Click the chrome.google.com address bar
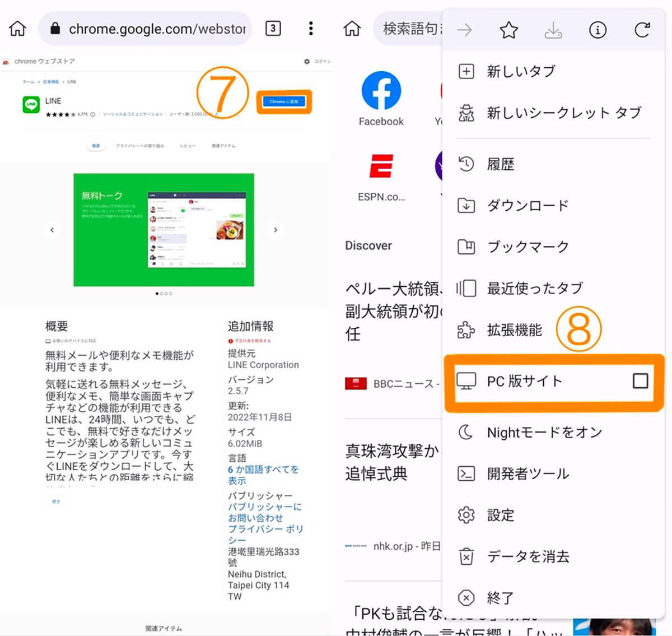Image resolution: width=672 pixels, height=636 pixels. click(145, 28)
